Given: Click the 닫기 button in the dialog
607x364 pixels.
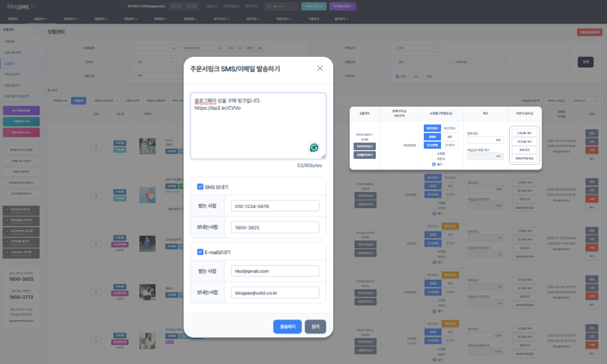Looking at the screenshot, I should [315, 327].
